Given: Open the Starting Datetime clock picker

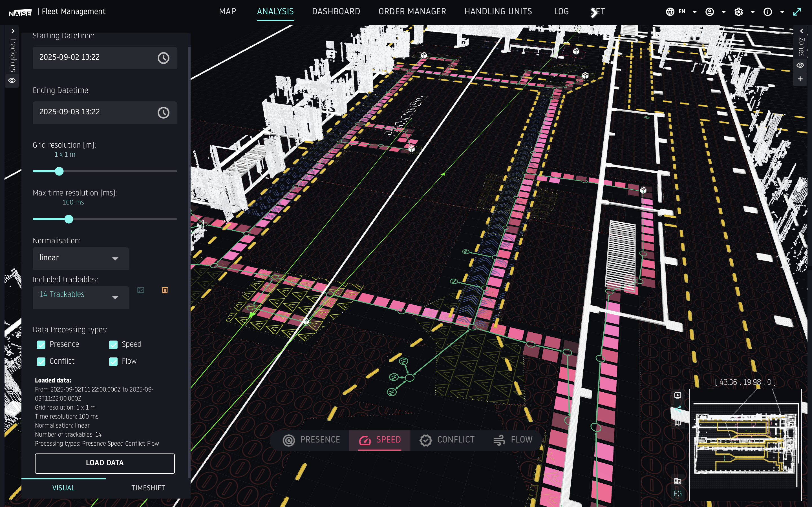Looking at the screenshot, I should pyautogui.click(x=164, y=58).
